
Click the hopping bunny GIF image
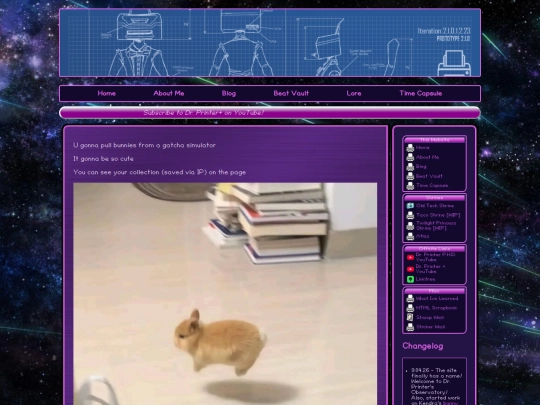(225, 294)
